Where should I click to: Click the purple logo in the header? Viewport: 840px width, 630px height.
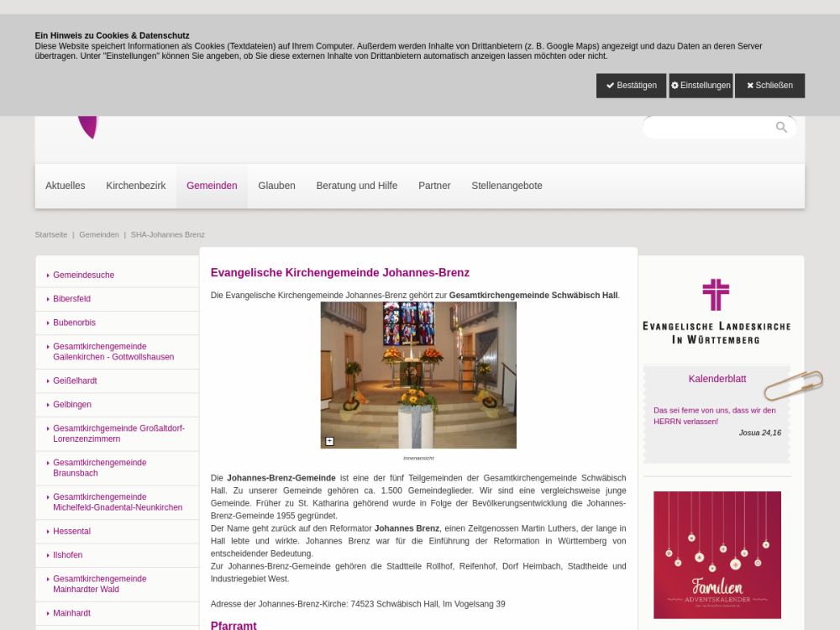(88, 127)
